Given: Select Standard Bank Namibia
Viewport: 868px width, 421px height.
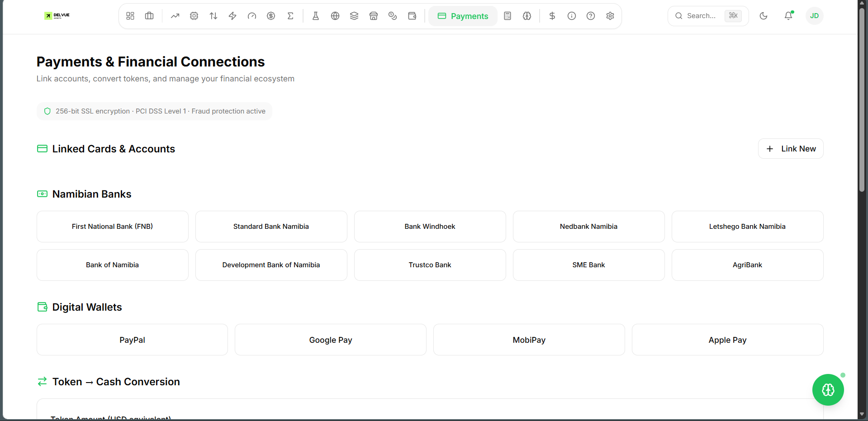Looking at the screenshot, I should pos(271,227).
